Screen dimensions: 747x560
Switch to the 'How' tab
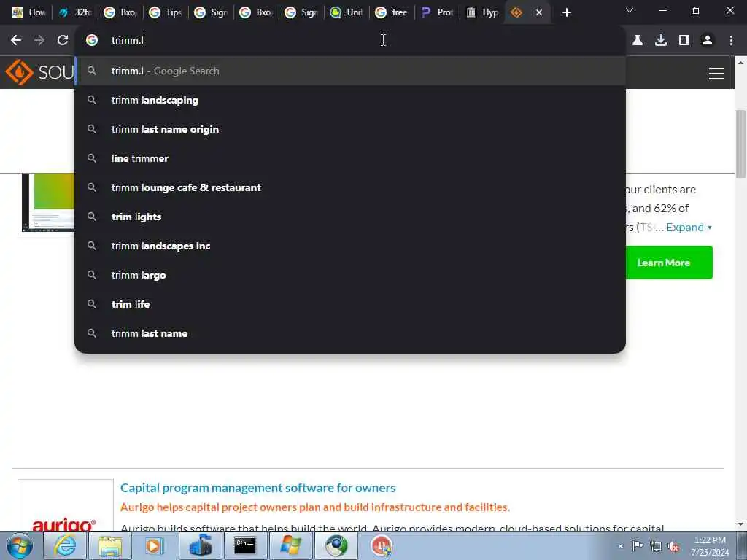(30, 12)
